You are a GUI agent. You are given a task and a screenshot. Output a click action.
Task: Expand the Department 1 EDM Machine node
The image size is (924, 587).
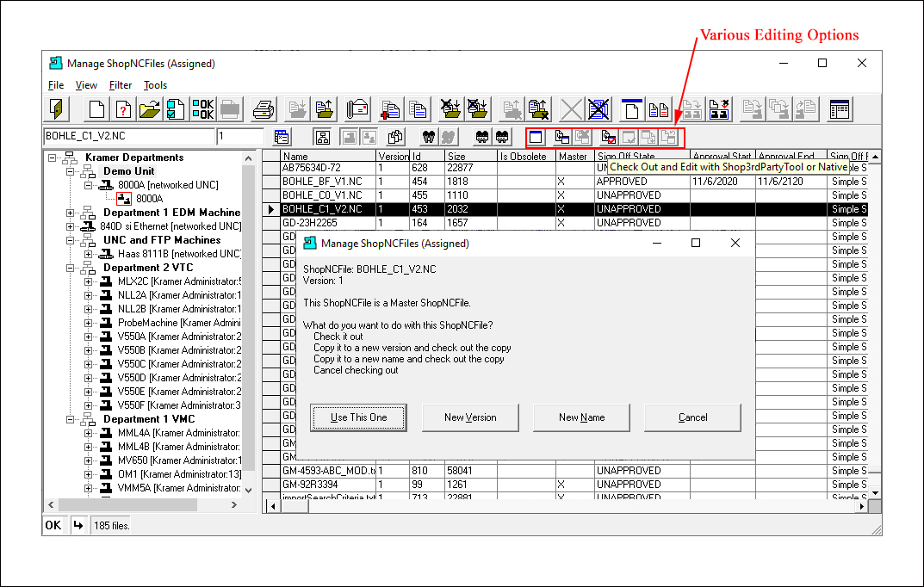(x=70, y=213)
